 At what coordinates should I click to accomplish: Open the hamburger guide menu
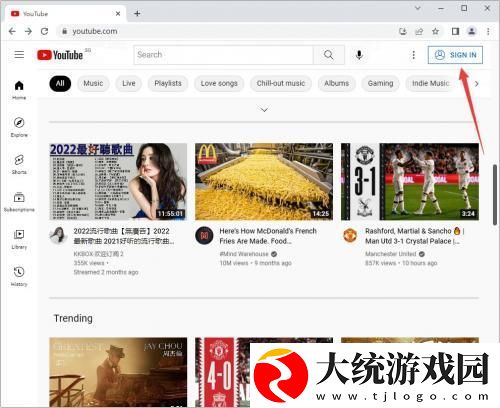tap(19, 54)
